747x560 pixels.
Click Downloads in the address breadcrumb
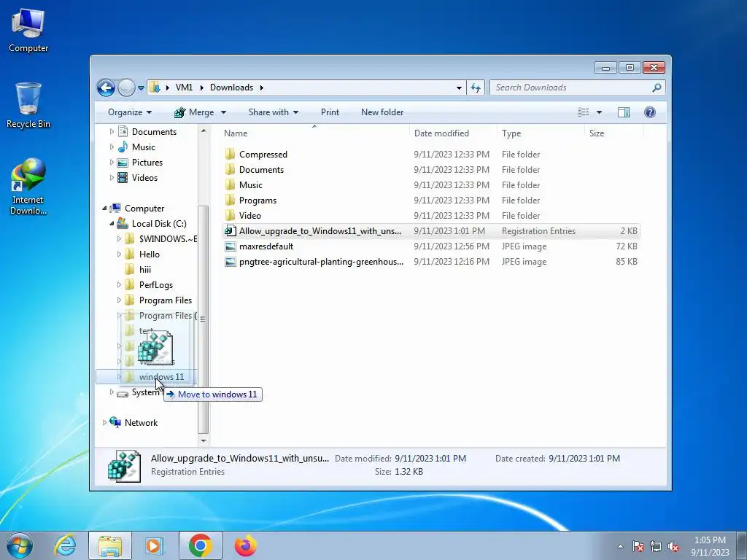pos(231,87)
